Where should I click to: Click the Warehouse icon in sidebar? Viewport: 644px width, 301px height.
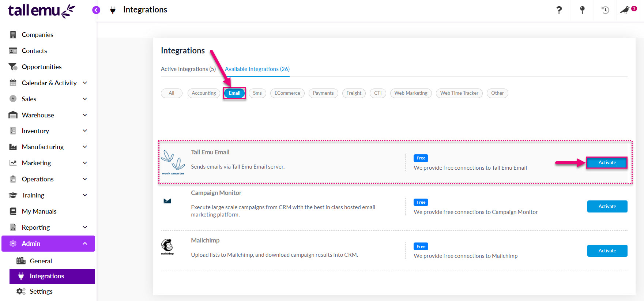tap(13, 115)
